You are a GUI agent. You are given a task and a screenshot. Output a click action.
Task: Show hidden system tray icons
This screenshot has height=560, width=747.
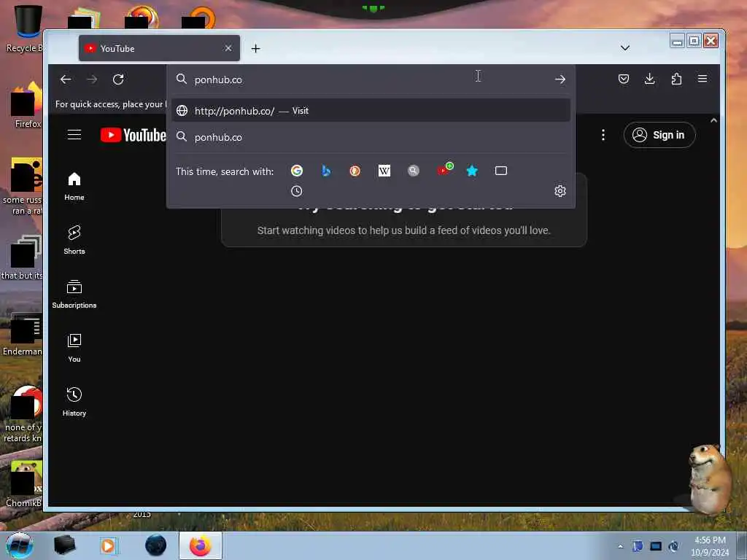(x=620, y=546)
